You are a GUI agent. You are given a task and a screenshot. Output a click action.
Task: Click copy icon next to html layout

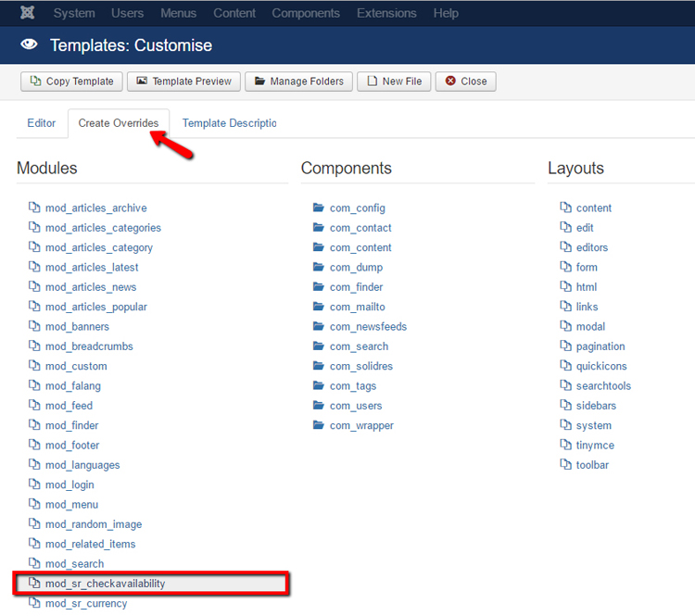tap(565, 287)
